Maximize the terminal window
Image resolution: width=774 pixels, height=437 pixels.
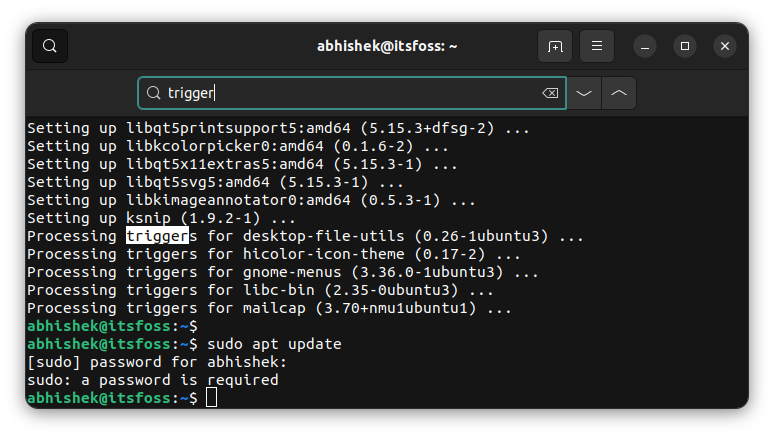click(x=685, y=46)
